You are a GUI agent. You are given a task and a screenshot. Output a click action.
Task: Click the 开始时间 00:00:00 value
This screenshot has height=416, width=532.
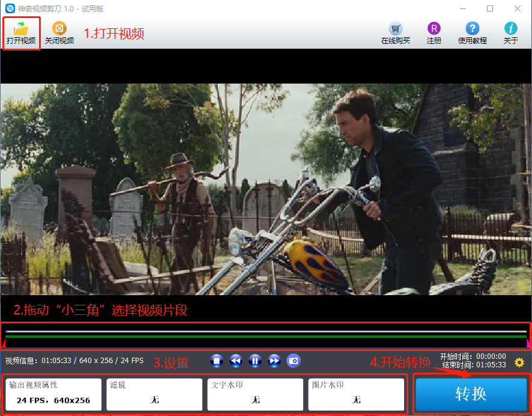(491, 356)
